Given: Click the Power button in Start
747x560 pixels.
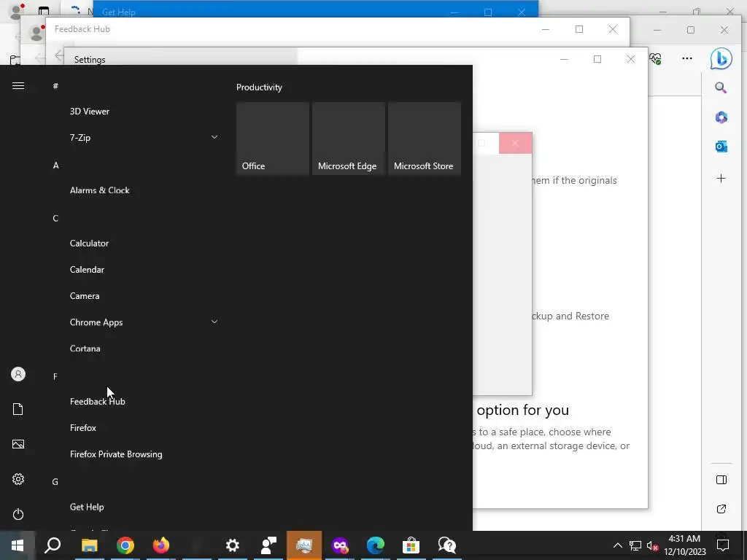Looking at the screenshot, I should 18,514.
